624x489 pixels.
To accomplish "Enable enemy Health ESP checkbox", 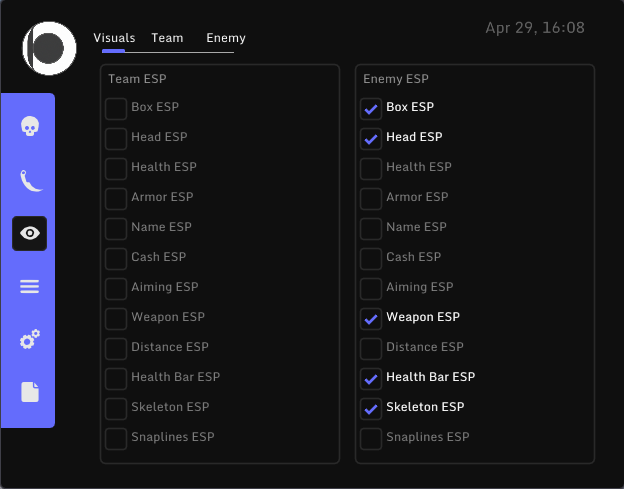I will pyautogui.click(x=371, y=168).
